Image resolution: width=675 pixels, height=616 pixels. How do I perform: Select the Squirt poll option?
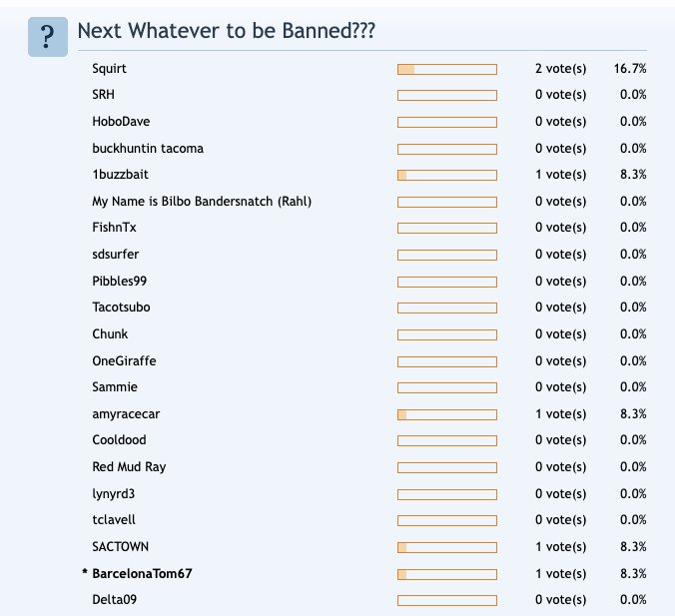pos(110,69)
